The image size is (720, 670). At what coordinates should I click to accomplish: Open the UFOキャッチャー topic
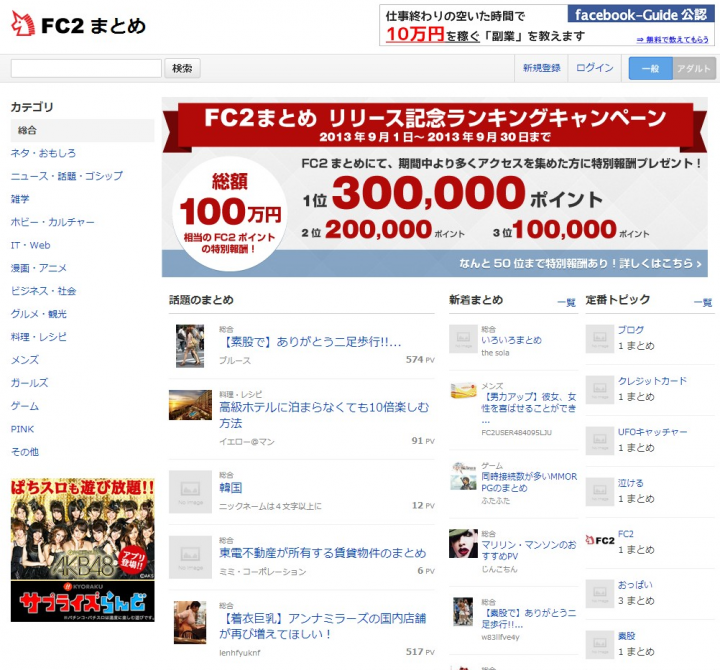pos(652,432)
